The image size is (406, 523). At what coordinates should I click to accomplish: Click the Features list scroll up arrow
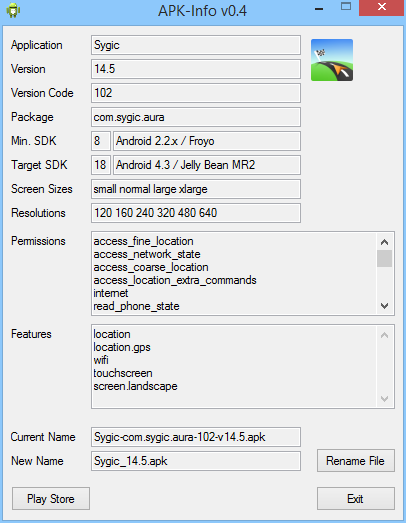point(384,335)
